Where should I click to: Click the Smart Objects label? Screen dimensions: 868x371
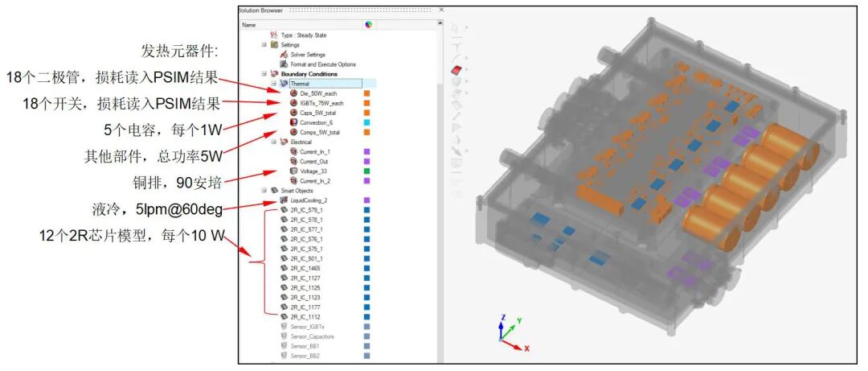click(296, 190)
